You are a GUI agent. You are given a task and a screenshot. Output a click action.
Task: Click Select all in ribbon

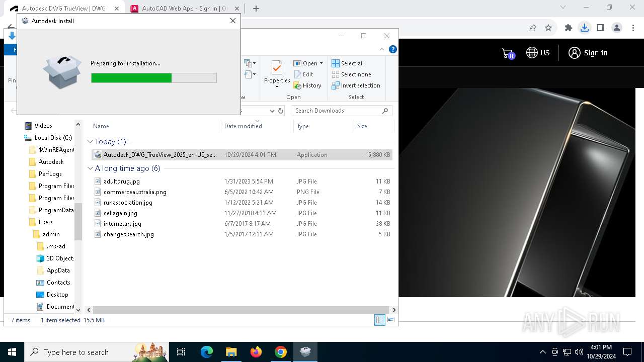[x=348, y=63]
